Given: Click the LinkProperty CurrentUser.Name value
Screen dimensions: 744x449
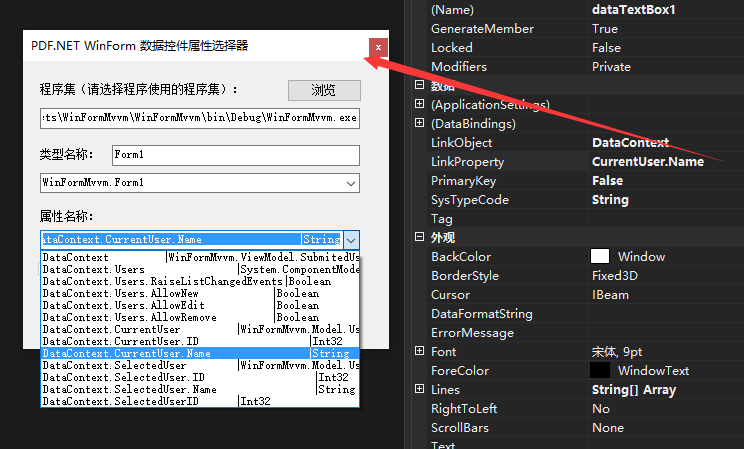Looking at the screenshot, I should coord(648,162).
